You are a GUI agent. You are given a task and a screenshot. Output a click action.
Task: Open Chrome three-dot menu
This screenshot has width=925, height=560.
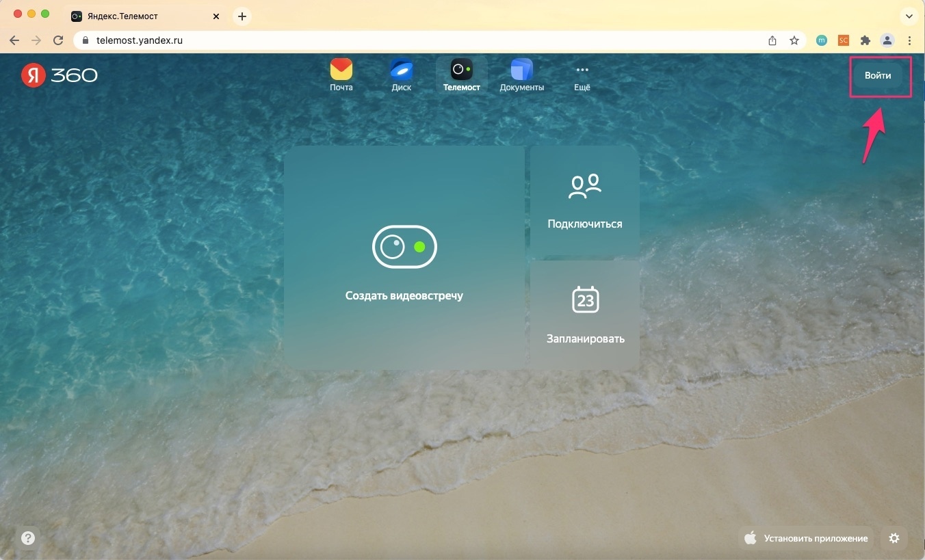click(909, 40)
